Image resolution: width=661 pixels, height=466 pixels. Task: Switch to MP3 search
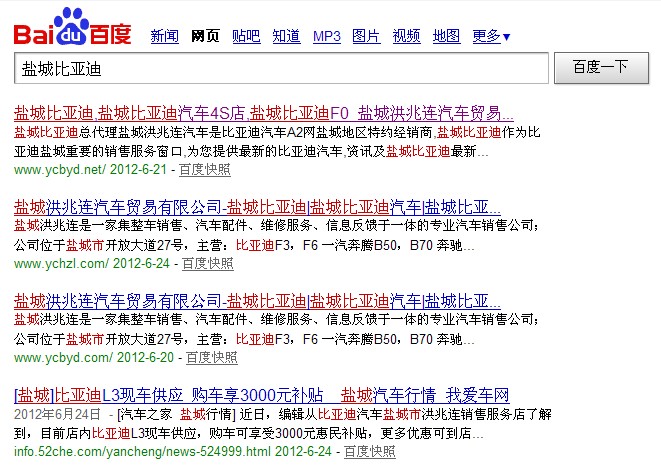pos(327,37)
